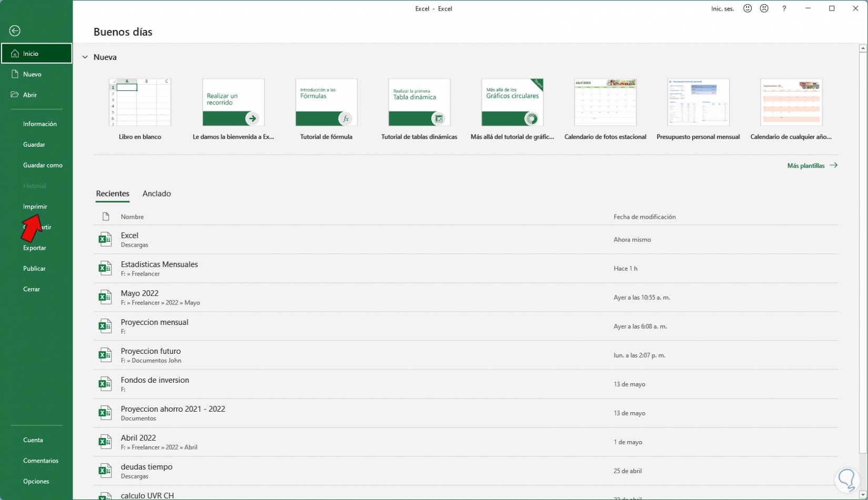
Task: Click the Excel icon of the file named Excel
Action: click(x=105, y=239)
